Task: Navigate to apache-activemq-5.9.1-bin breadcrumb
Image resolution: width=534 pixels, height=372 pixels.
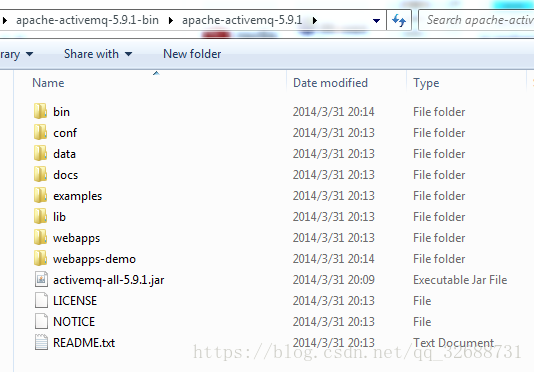Action: pos(88,20)
